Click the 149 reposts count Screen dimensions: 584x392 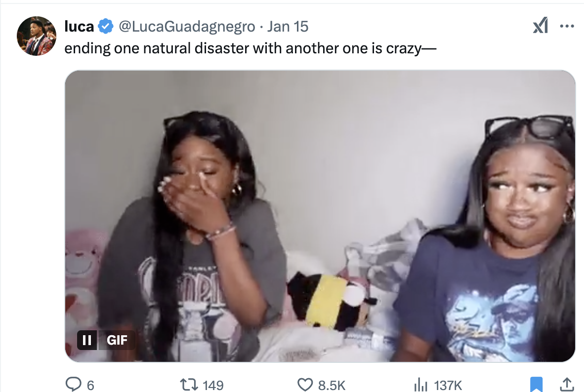tap(213, 385)
